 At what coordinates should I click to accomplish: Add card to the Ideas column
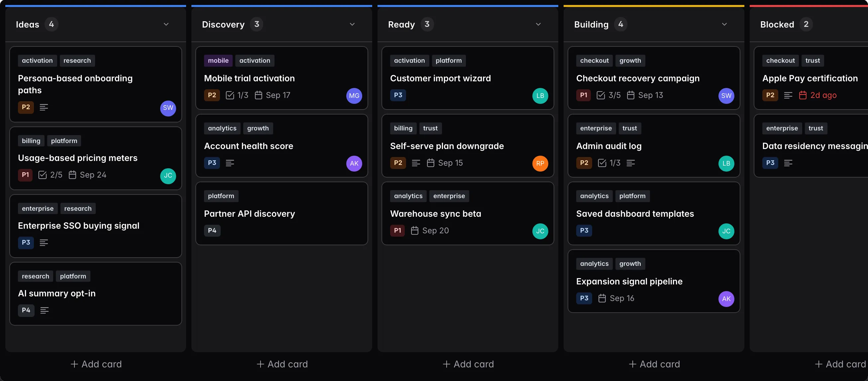pyautogui.click(x=96, y=364)
